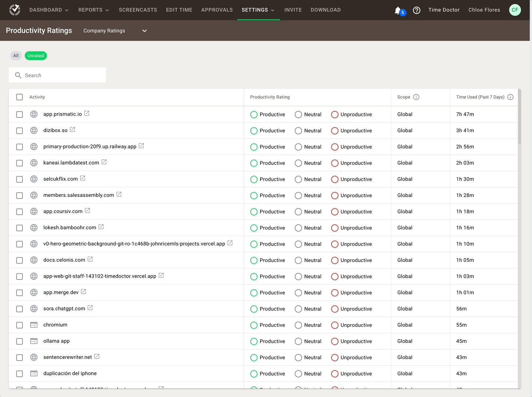
Task: Expand the Settings menu
Action: click(258, 10)
